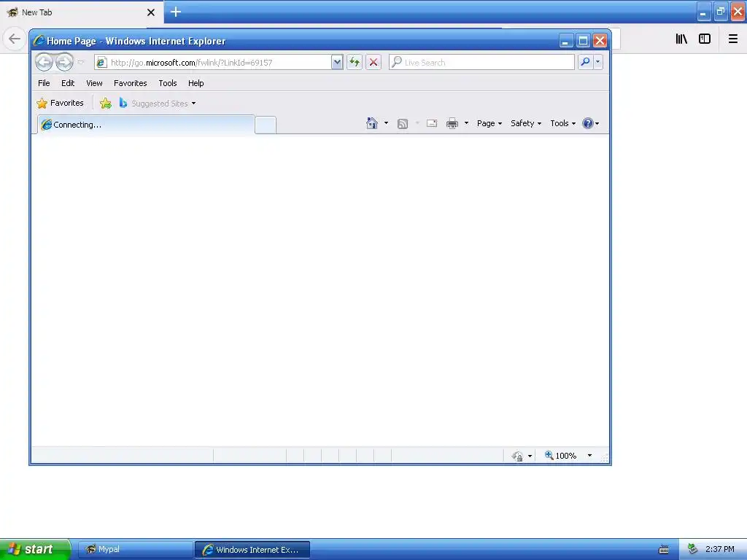Click the Read Mail envelope icon
The height and width of the screenshot is (560, 747).
432,123
